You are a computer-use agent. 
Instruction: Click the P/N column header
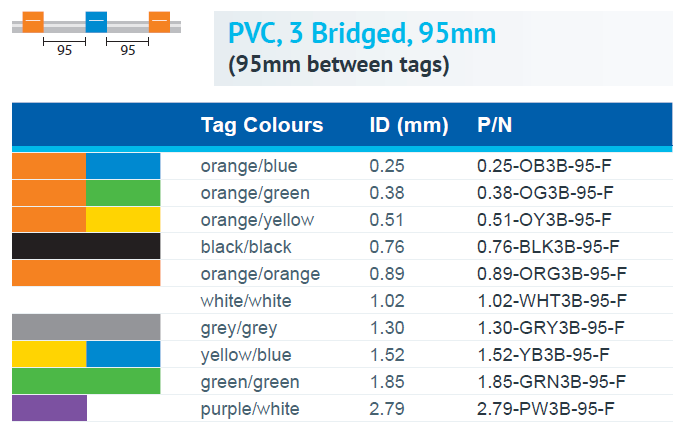click(494, 125)
